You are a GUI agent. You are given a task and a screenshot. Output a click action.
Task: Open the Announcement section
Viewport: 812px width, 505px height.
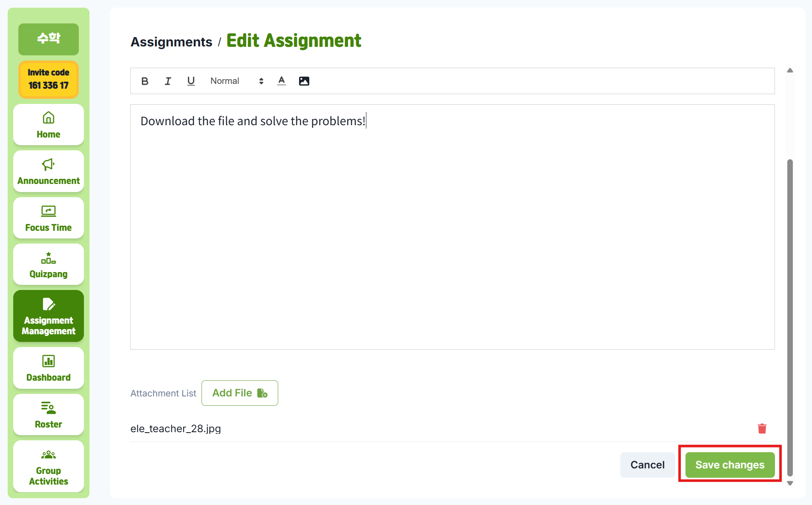pos(49,171)
